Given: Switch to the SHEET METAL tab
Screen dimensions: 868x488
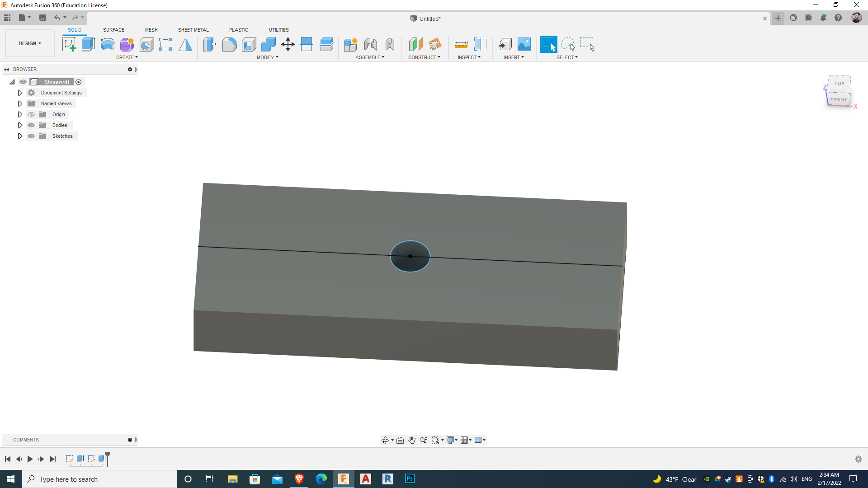Looking at the screenshot, I should coord(193,30).
